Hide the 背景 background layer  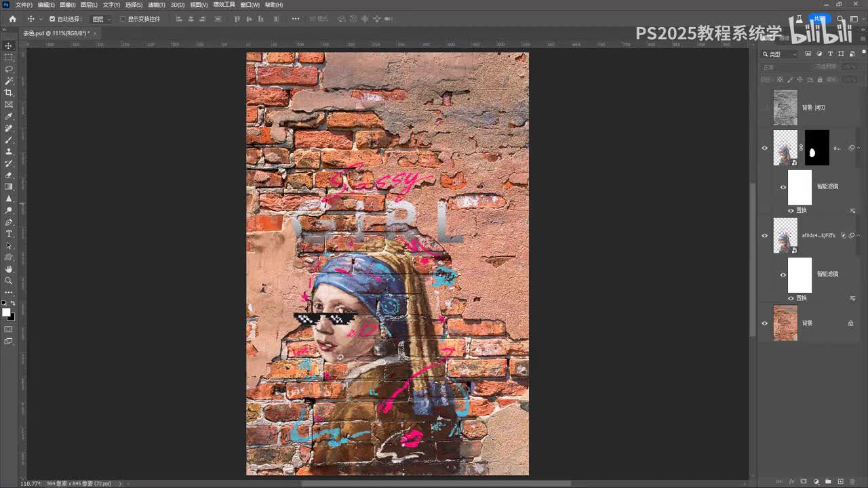[765, 323]
